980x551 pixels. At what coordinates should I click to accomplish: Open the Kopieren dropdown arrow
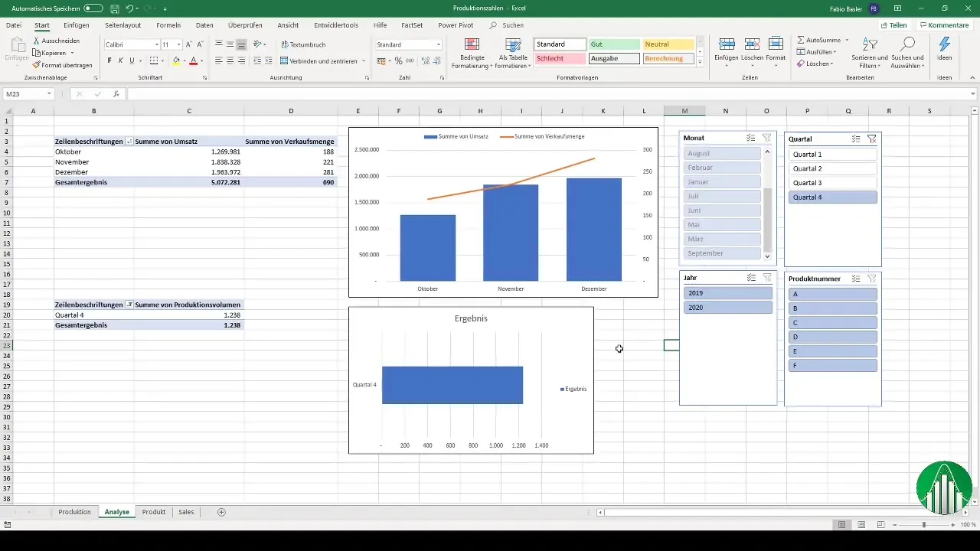[x=72, y=53]
